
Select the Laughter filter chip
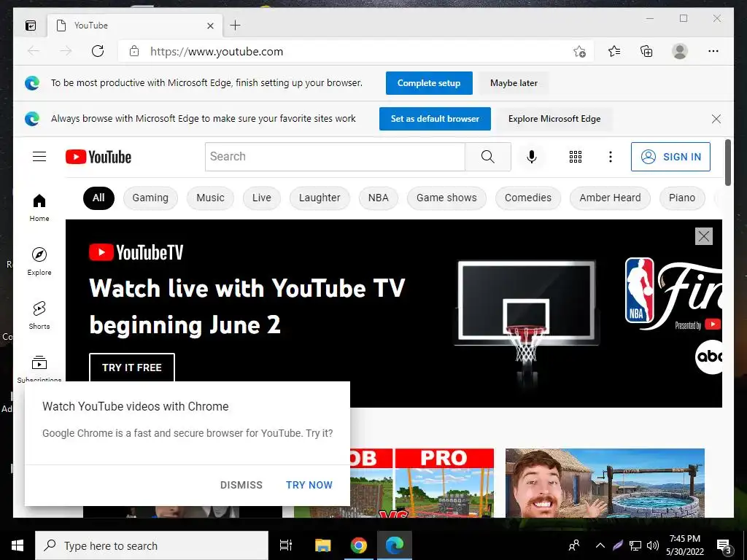[320, 198]
